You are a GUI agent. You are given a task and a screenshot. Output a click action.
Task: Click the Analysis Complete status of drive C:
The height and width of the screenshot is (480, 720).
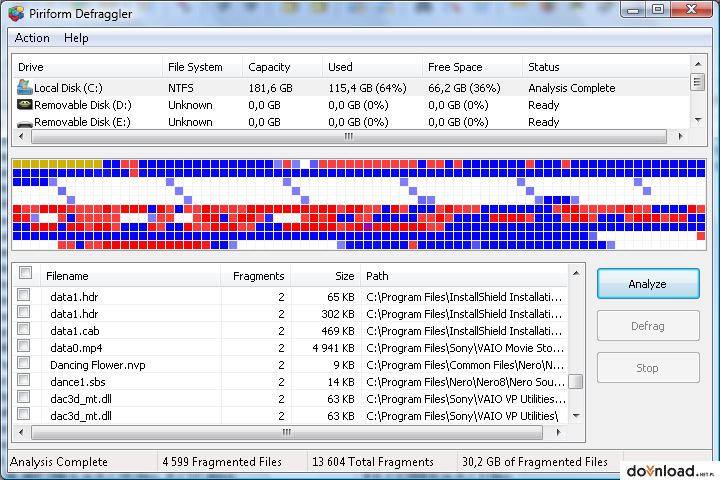[x=572, y=88]
